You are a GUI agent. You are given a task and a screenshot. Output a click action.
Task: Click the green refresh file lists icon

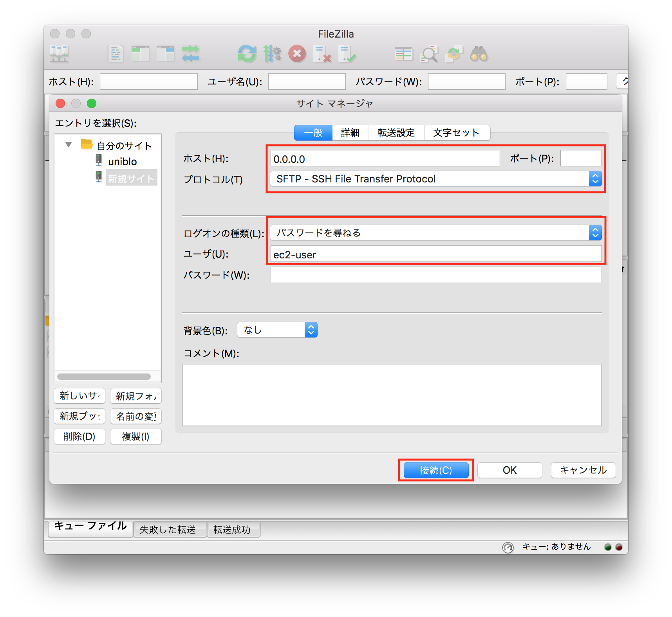point(247,54)
